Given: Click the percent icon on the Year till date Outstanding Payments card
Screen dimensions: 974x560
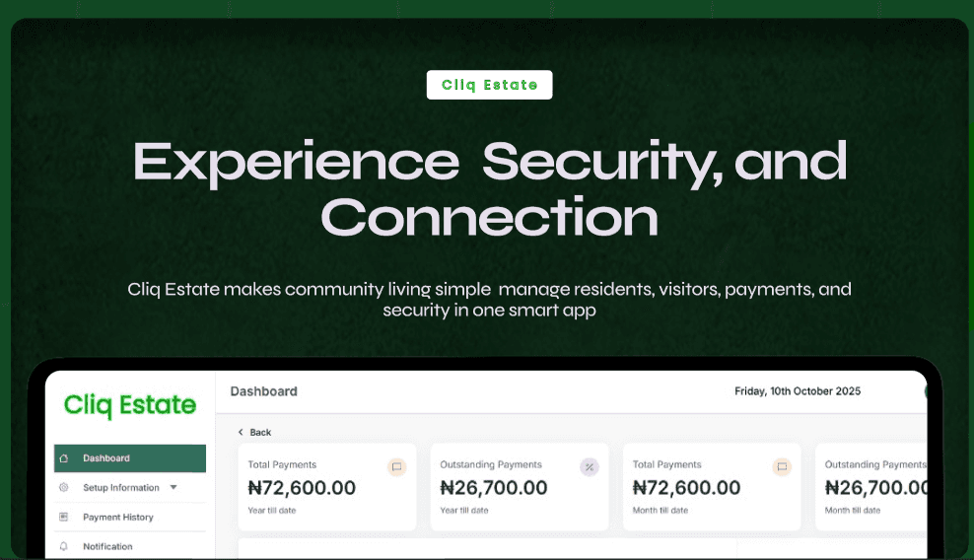Looking at the screenshot, I should [x=590, y=466].
